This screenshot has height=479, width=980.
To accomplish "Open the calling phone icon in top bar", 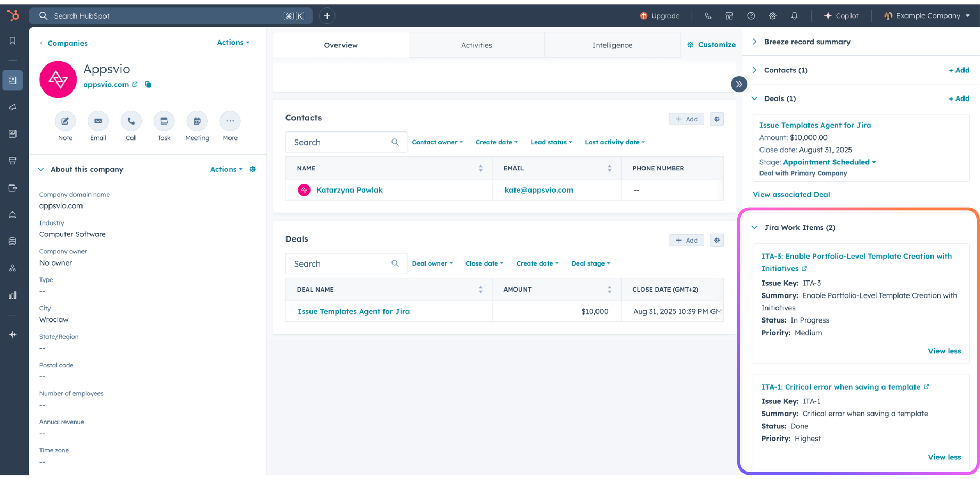I will click(x=708, y=16).
